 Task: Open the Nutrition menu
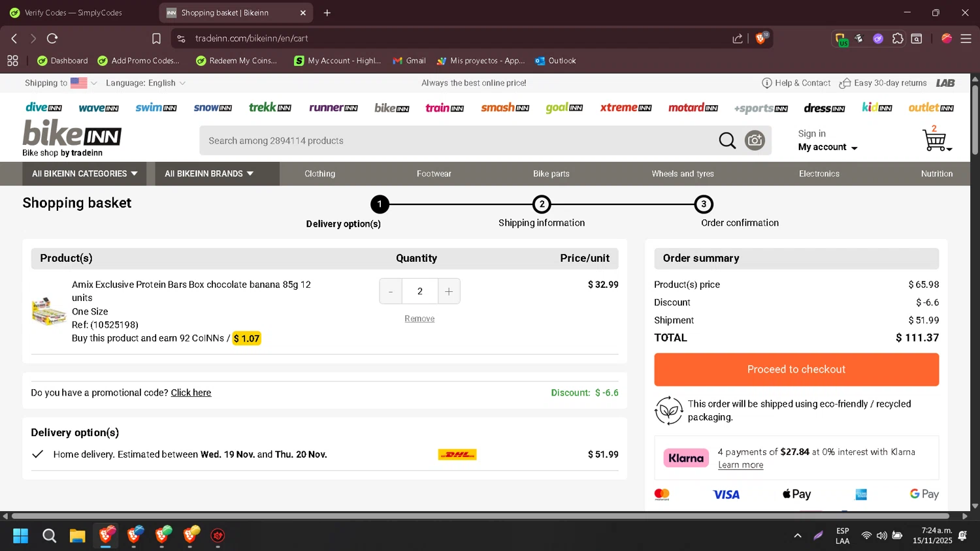click(937, 174)
